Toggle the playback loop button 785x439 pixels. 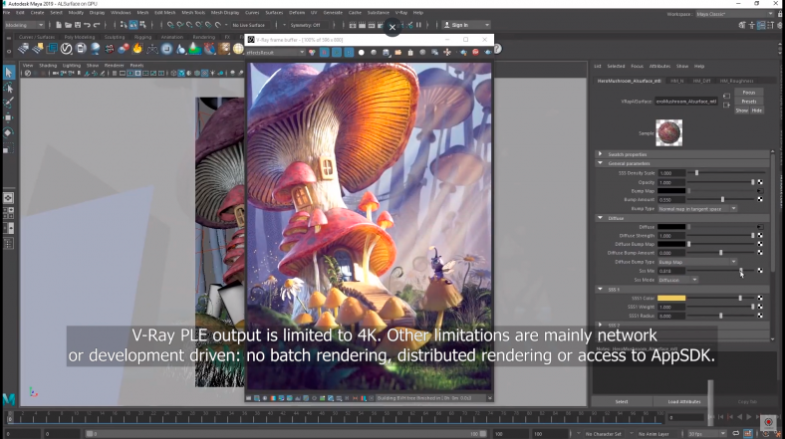tap(735, 433)
